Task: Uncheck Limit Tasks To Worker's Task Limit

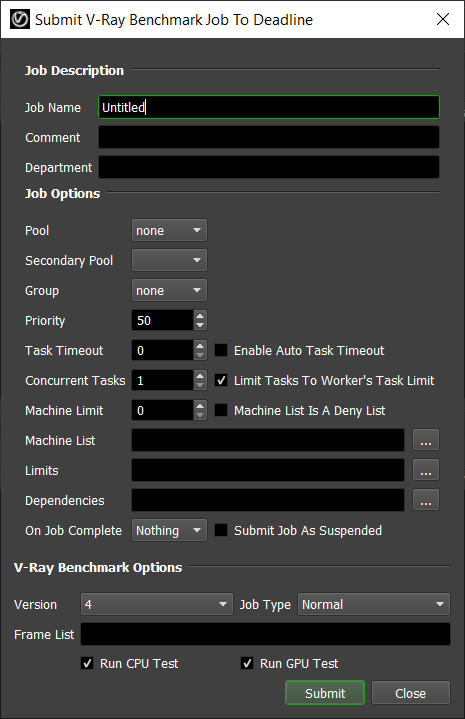Action: [x=221, y=380]
